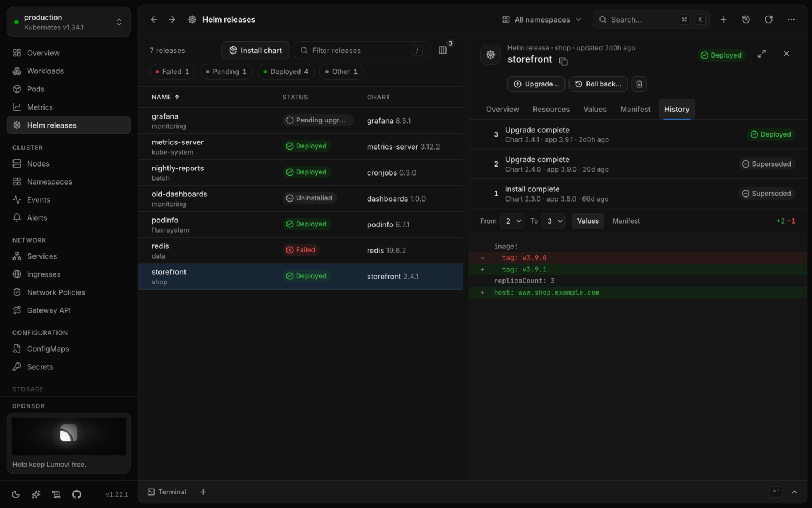Toggle dark mode moon icon
812x508 pixels.
point(16,494)
